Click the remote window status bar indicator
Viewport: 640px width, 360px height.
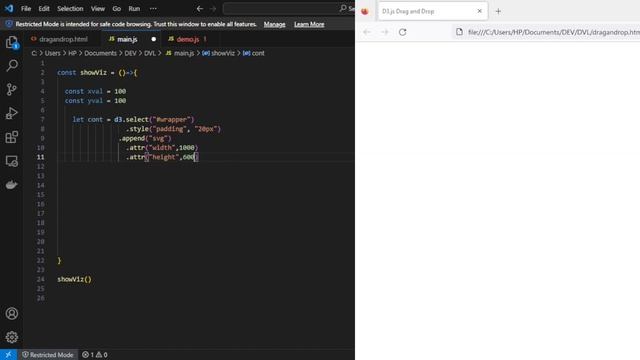[x=8, y=355]
